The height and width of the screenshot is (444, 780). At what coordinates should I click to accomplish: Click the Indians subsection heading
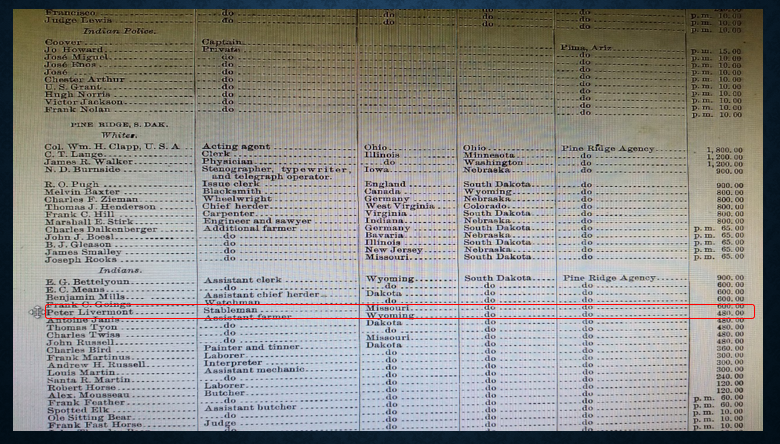120,270
